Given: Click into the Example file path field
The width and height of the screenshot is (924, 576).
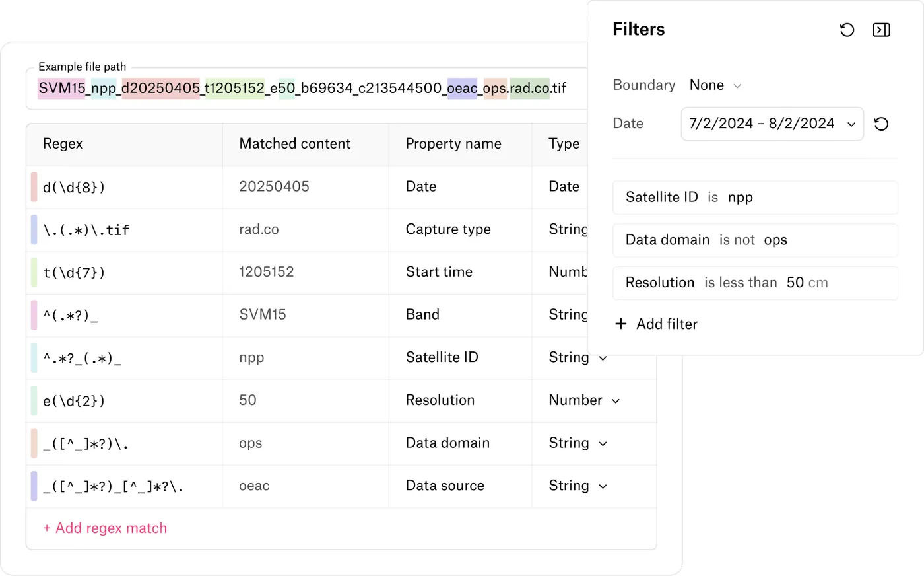Looking at the screenshot, I should coord(306,89).
